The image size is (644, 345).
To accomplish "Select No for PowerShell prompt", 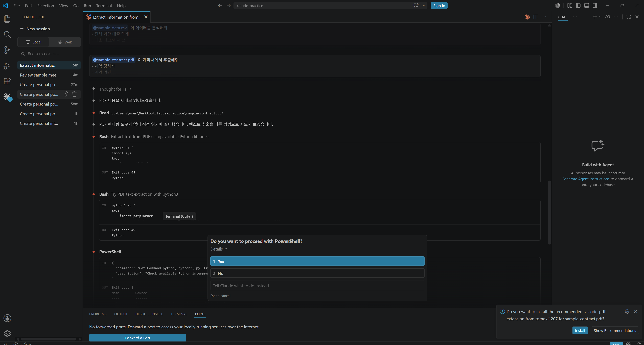I will (317, 273).
